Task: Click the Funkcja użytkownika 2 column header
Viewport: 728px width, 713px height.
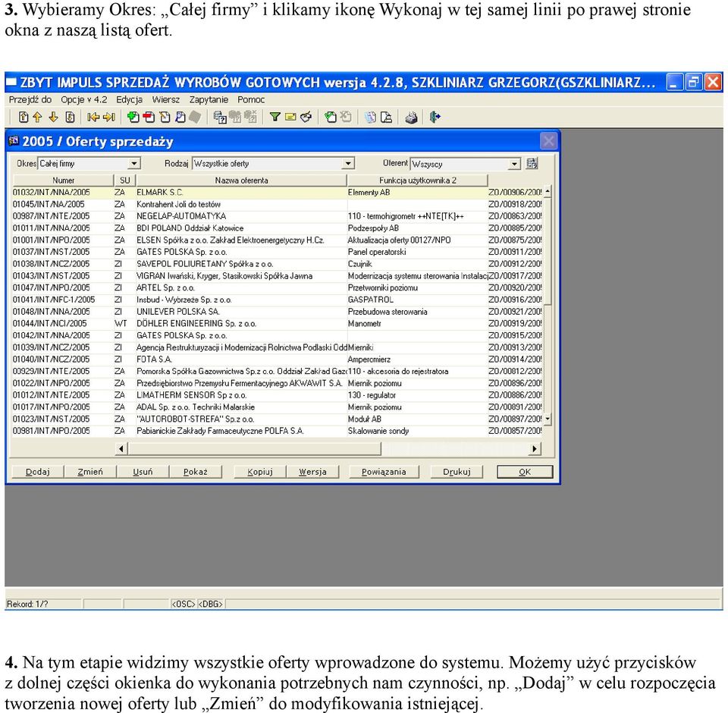Action: pos(417,181)
